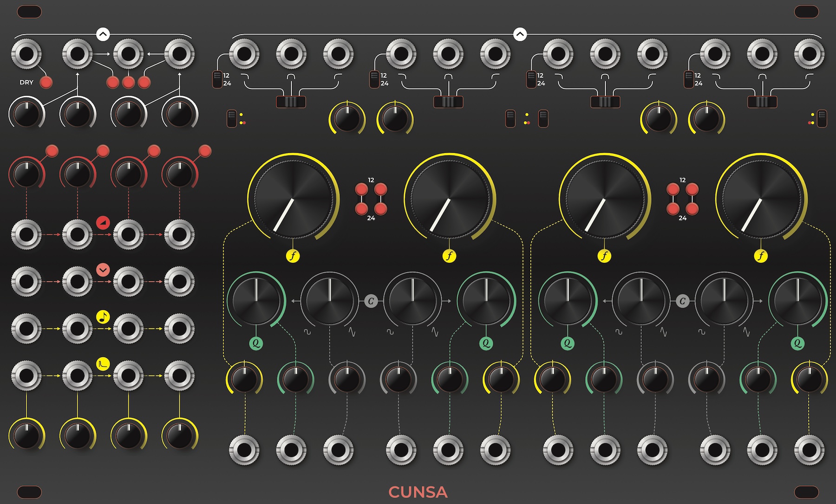Image resolution: width=836 pixels, height=504 pixels.
Task: Collapse the filter section using the top chevron
Action: coord(520,34)
